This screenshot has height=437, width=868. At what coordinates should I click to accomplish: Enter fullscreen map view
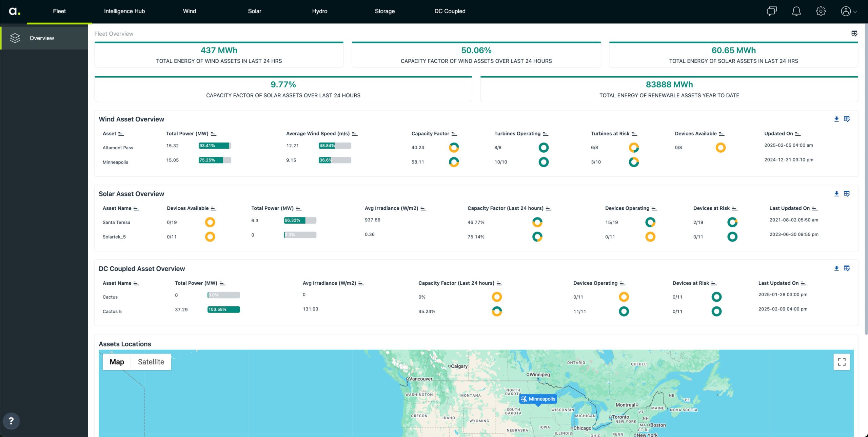842,362
